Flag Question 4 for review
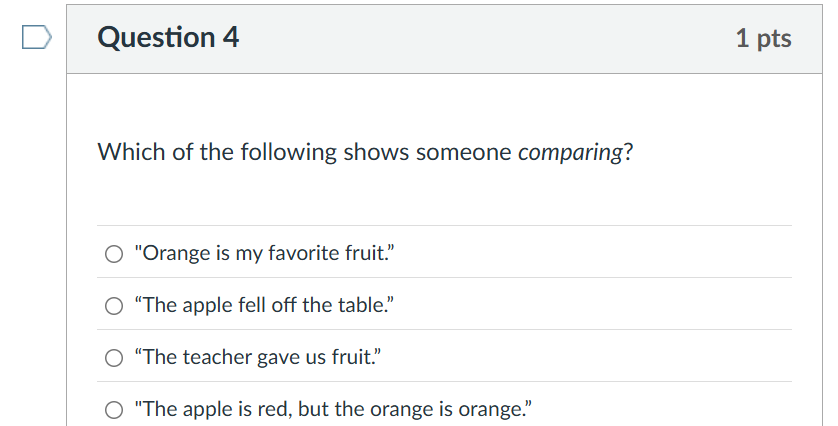This screenshot has height=426, width=838. tap(35, 38)
